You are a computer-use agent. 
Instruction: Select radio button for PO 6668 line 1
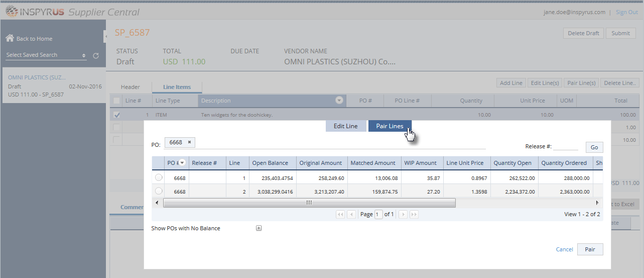(159, 177)
